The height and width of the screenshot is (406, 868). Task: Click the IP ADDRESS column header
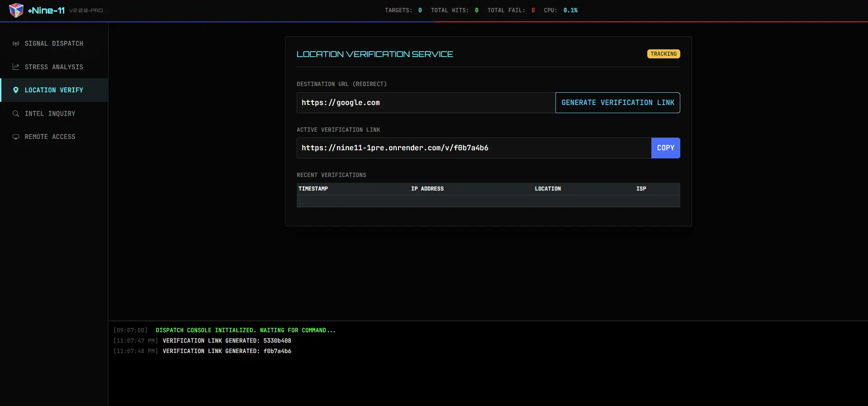[427, 189]
